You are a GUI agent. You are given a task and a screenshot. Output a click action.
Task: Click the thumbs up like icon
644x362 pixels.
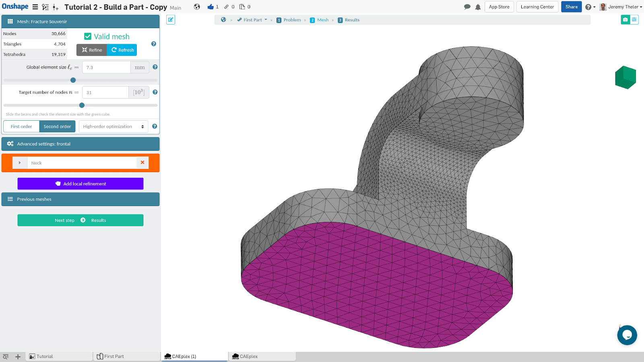click(211, 7)
